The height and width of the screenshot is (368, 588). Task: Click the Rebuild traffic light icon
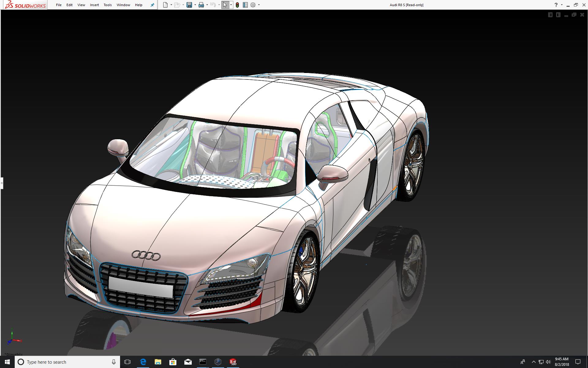pyautogui.click(x=237, y=5)
